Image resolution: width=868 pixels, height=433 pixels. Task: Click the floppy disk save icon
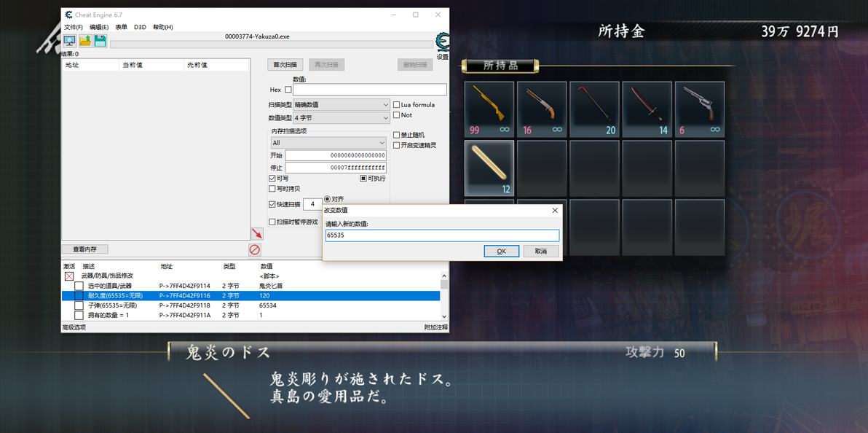100,41
